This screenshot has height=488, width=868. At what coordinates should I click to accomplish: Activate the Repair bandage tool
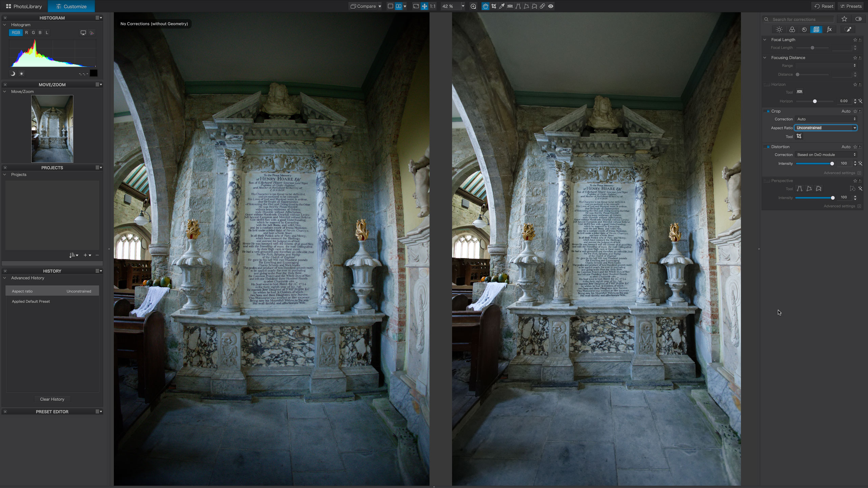point(542,6)
